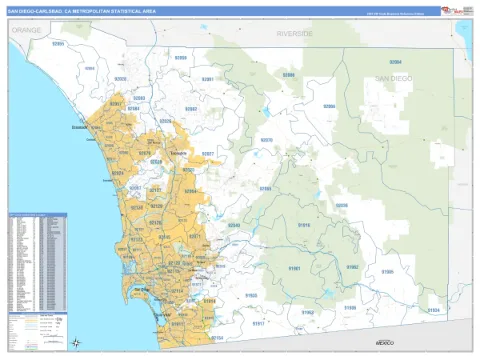Select ZIP code label 92114
The height and width of the screenshot is (360, 480).
click(178, 291)
